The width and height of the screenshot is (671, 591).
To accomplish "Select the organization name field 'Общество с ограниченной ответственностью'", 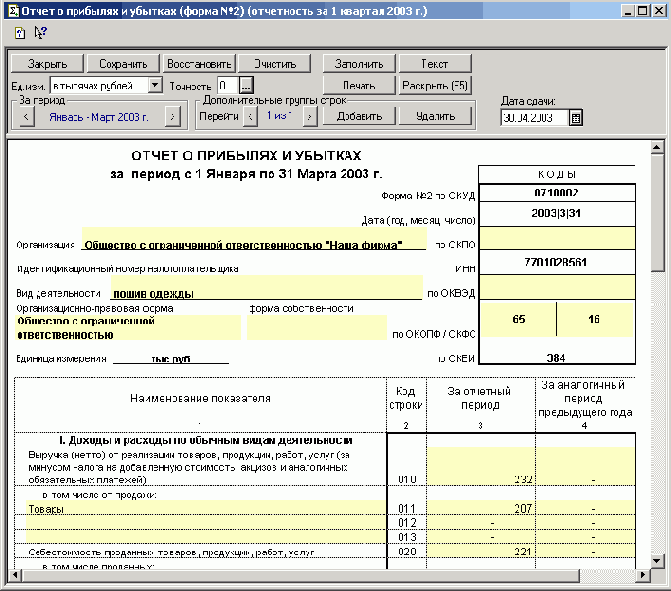I will (x=254, y=239).
